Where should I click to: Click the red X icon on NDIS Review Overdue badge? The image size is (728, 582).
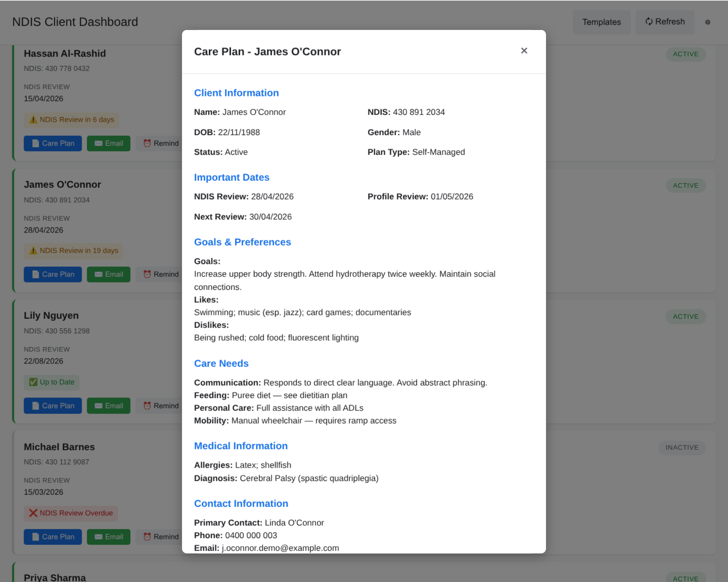click(33, 513)
